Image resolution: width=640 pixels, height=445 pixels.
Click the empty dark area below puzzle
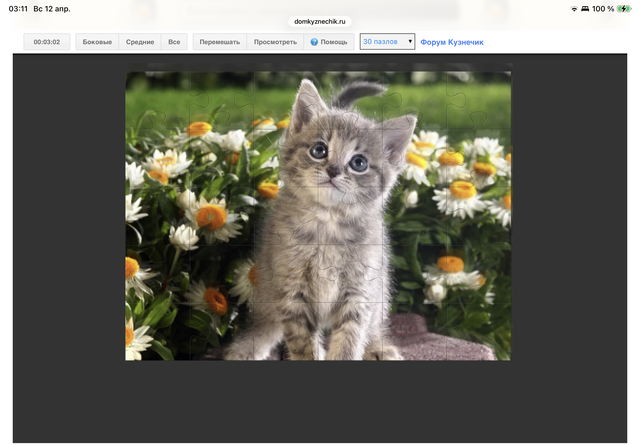click(x=320, y=400)
